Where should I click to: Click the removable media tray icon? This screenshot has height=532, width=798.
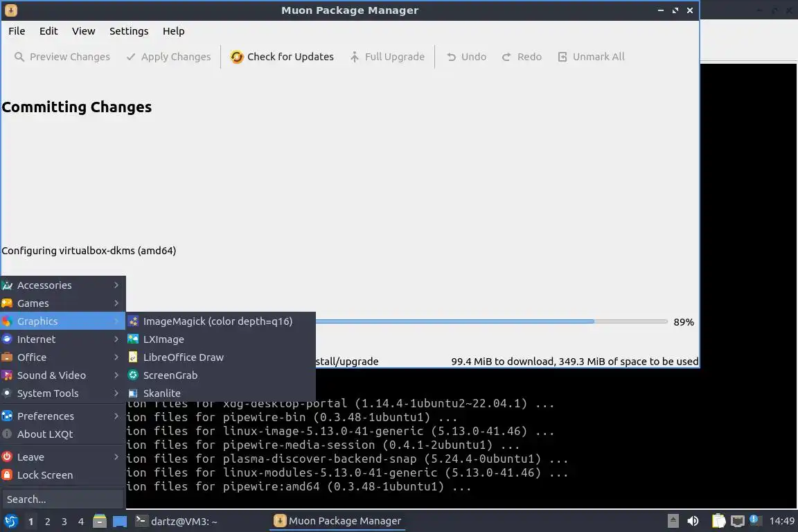(x=673, y=521)
